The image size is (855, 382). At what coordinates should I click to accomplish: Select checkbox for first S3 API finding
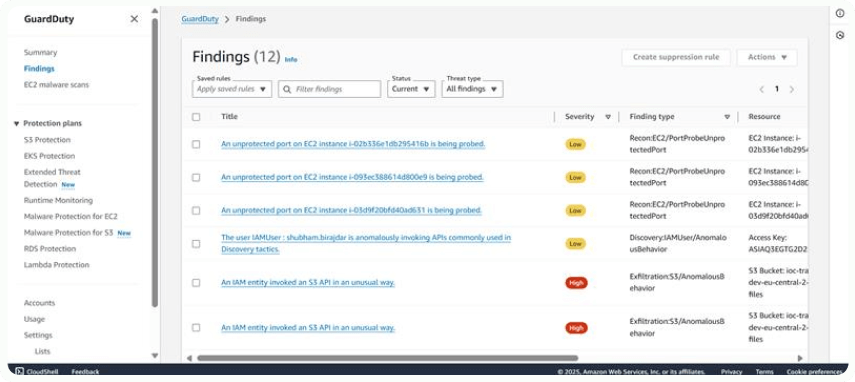tap(196, 283)
